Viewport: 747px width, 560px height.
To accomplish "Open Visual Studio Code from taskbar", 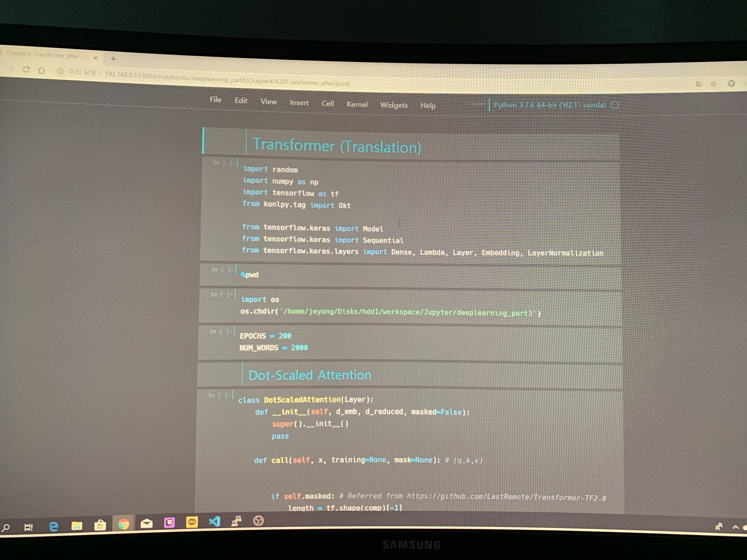I will [x=214, y=522].
